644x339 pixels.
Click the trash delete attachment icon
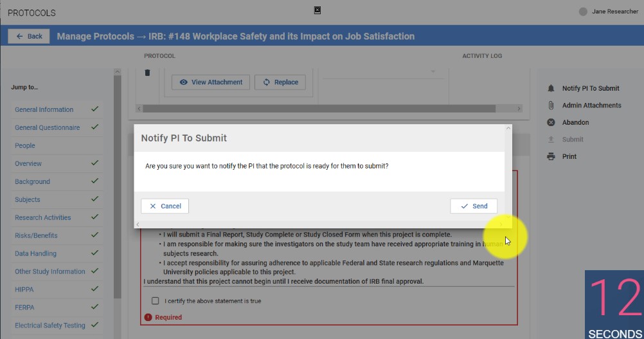147,73
